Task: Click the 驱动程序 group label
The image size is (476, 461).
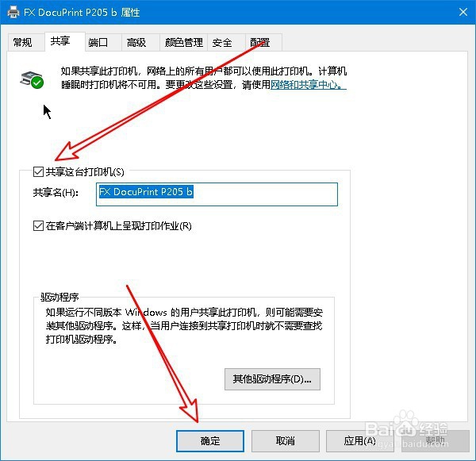Action: click(59, 297)
